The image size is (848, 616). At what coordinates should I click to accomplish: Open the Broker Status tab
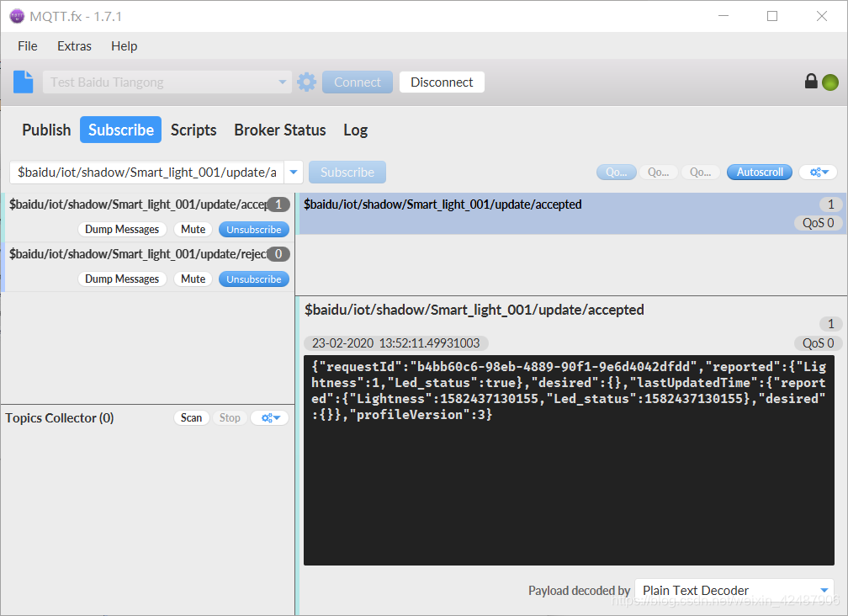click(279, 130)
